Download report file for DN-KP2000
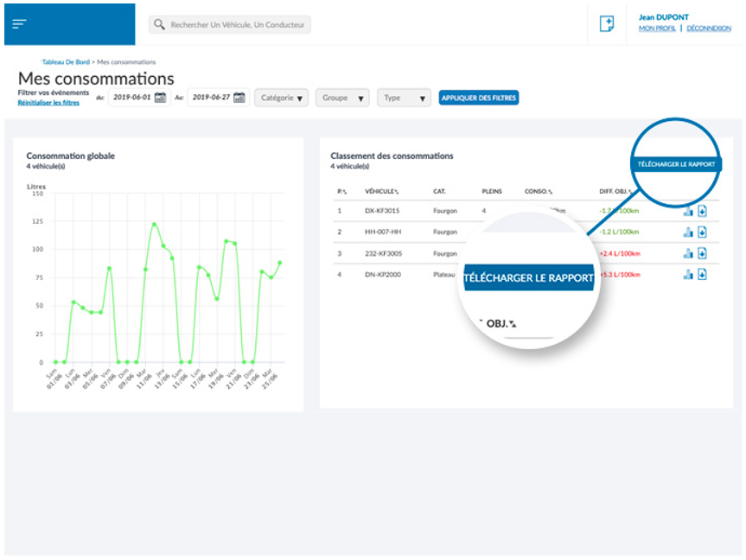 tap(702, 274)
